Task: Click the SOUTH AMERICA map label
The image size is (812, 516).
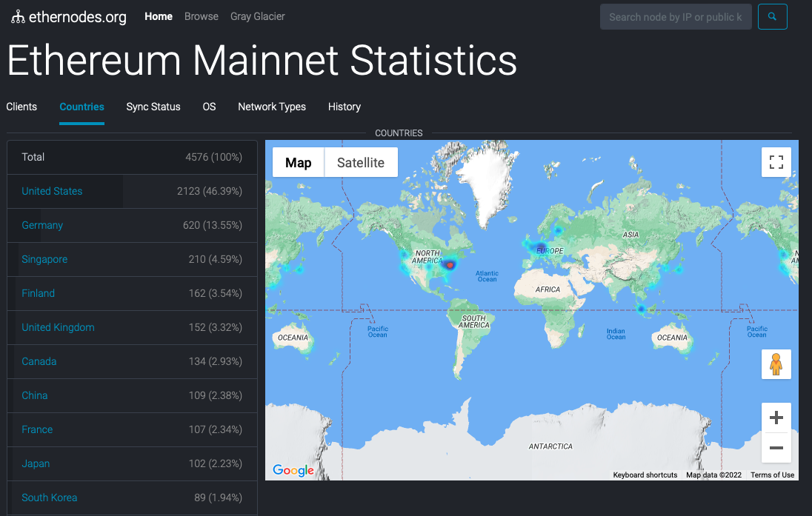Action: [x=474, y=321]
